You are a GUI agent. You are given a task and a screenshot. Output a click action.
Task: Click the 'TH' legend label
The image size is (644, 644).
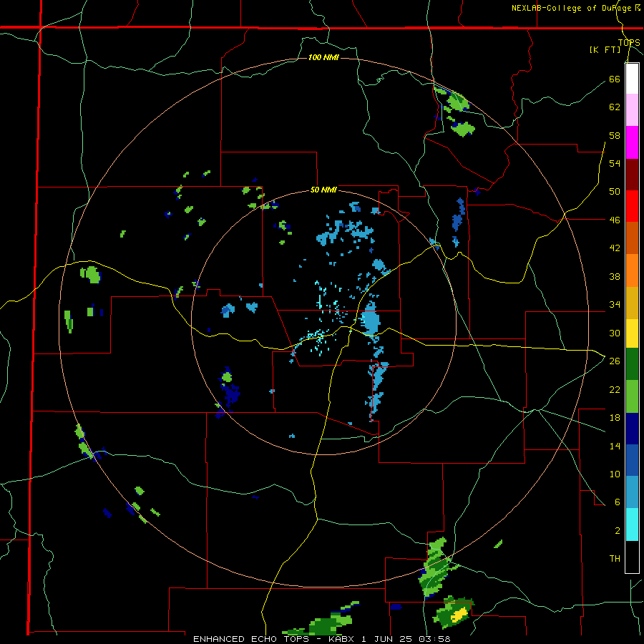click(x=615, y=559)
